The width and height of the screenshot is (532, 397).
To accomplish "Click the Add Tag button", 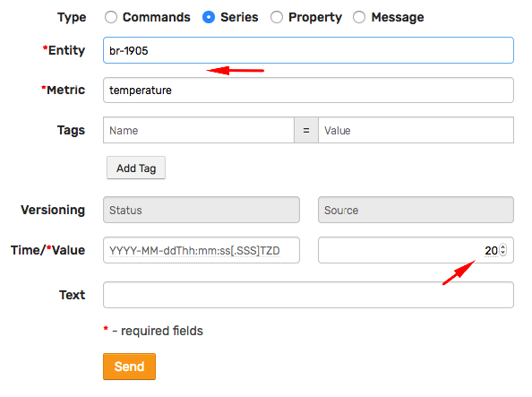I will coord(136,168).
